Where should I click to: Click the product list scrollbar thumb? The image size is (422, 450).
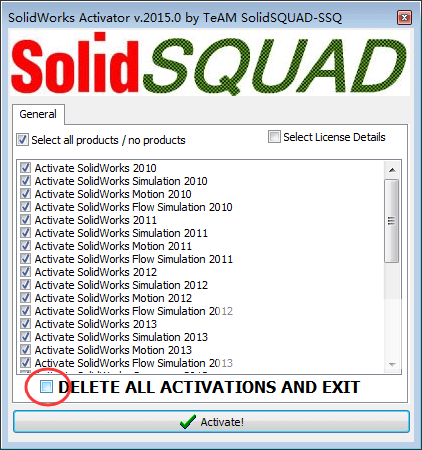[392, 221]
